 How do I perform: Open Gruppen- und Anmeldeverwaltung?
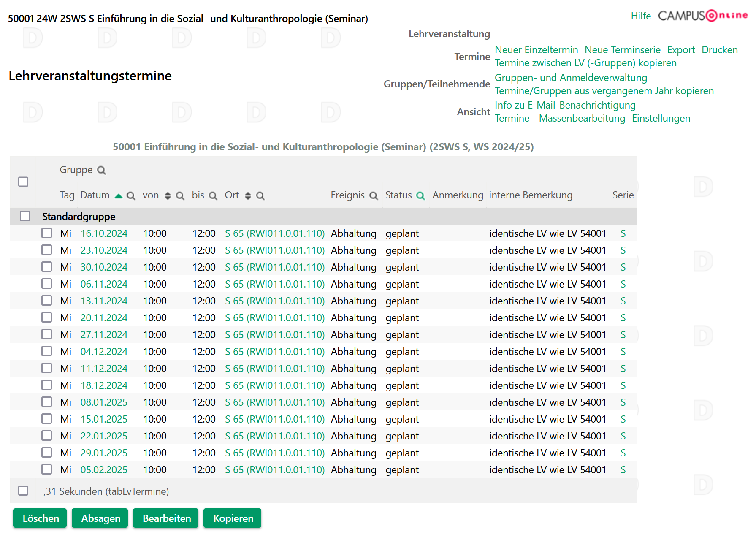pos(571,78)
